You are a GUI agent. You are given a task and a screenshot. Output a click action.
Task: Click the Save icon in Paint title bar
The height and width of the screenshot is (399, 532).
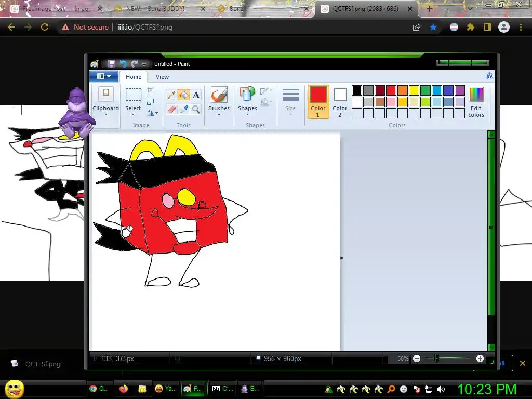pos(111,64)
